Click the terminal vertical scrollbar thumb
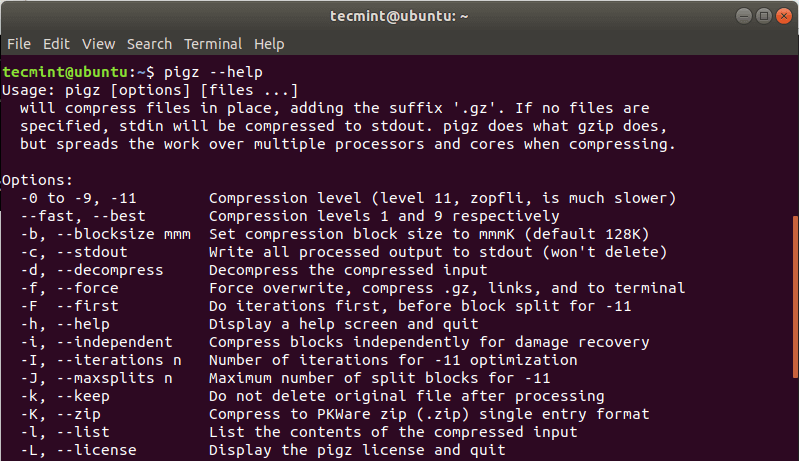The height and width of the screenshot is (461, 799). point(795,297)
